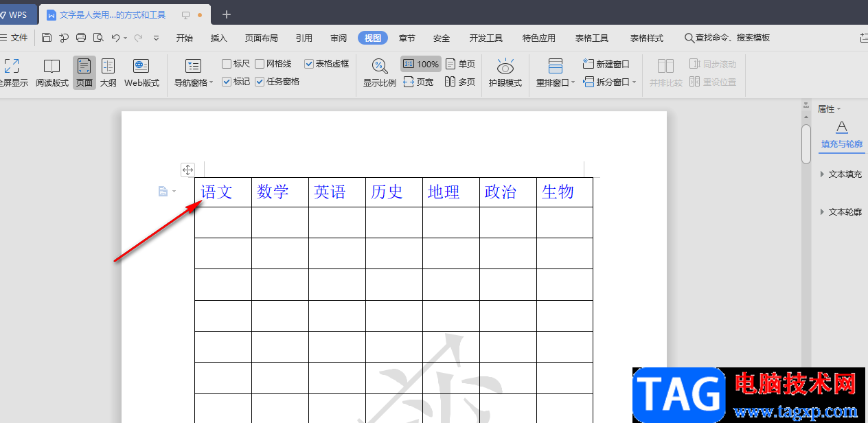This screenshot has height=423, width=868.
Task: Open the Review tab
Action: 339,38
